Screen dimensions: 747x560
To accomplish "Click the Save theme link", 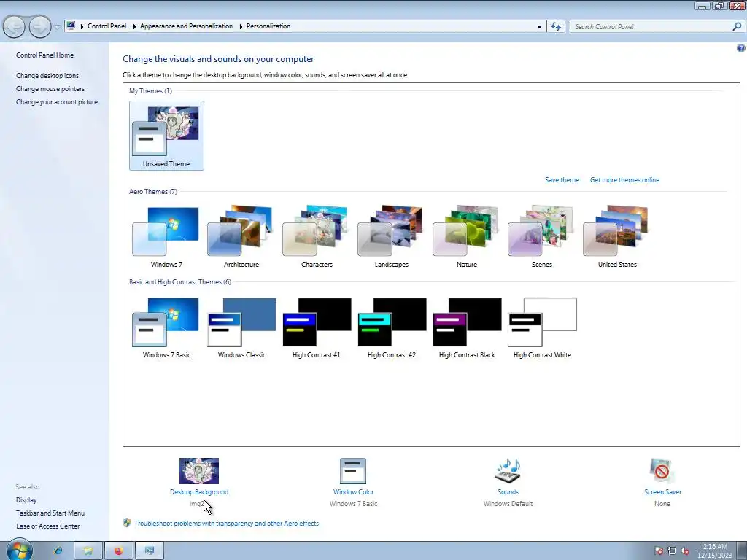I will tap(562, 180).
